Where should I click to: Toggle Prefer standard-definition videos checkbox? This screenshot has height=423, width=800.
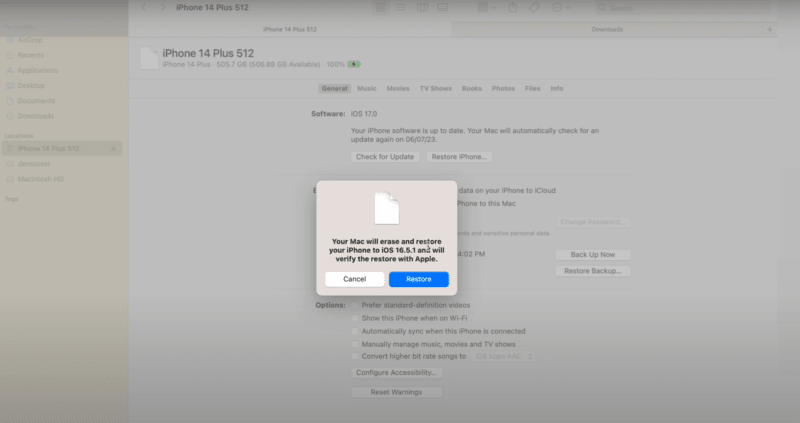point(355,305)
